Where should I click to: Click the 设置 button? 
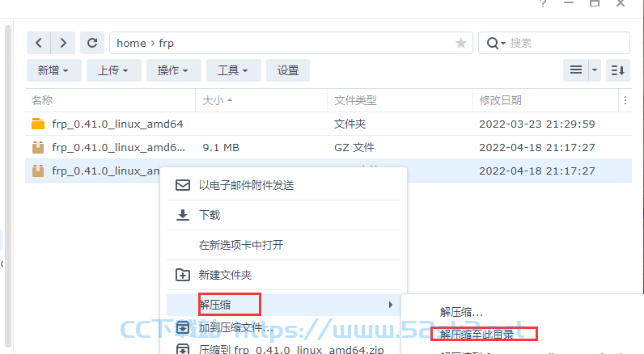tap(288, 70)
